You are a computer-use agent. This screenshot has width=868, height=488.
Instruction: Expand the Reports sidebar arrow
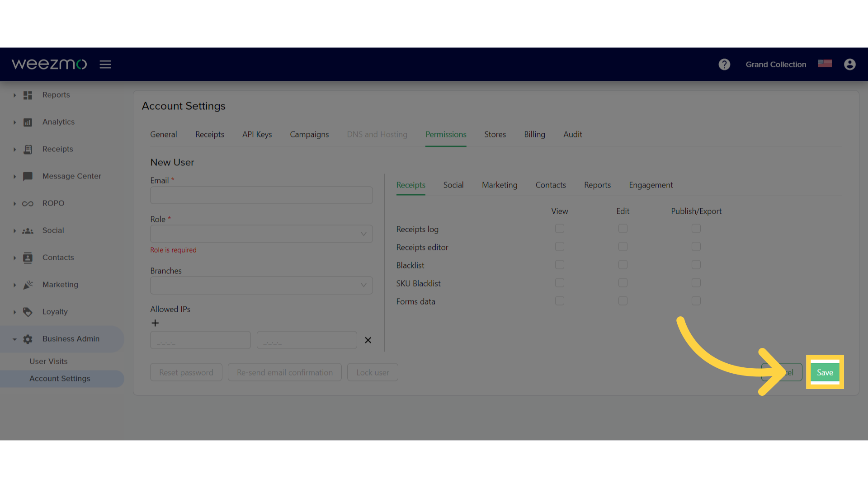14,95
